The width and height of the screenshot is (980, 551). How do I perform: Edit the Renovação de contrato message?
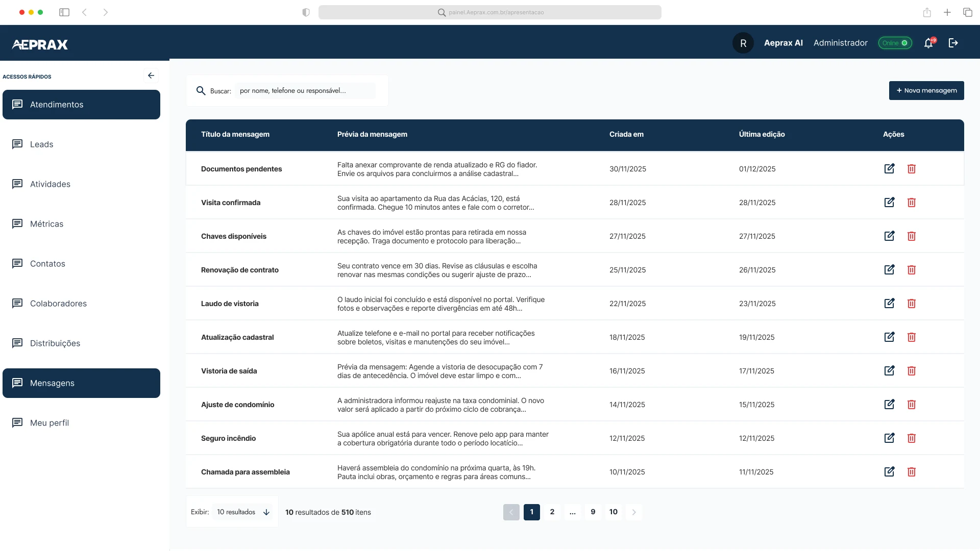pos(889,270)
